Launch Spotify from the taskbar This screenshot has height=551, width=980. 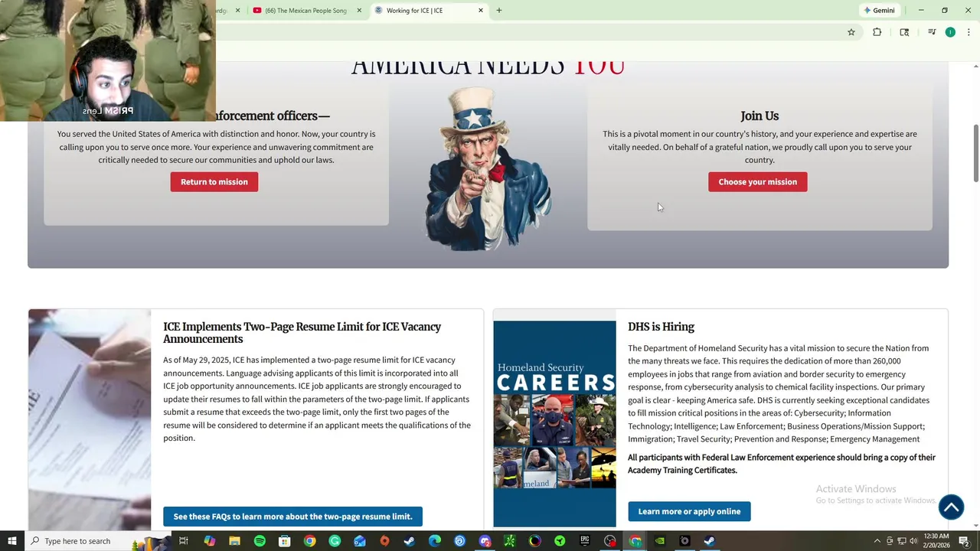(x=260, y=541)
